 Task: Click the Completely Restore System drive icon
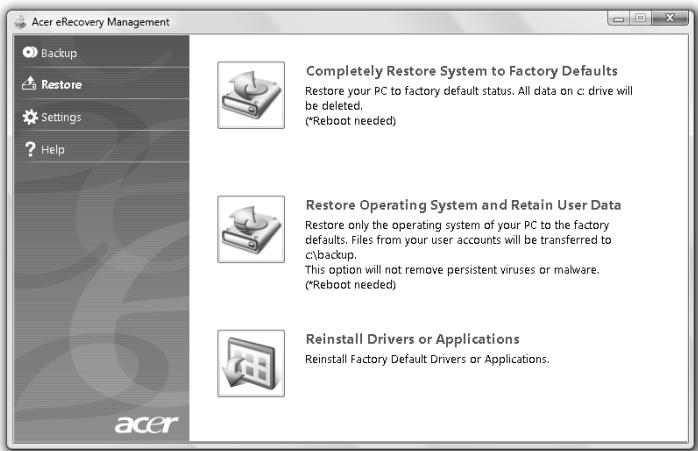pyautogui.click(x=251, y=95)
